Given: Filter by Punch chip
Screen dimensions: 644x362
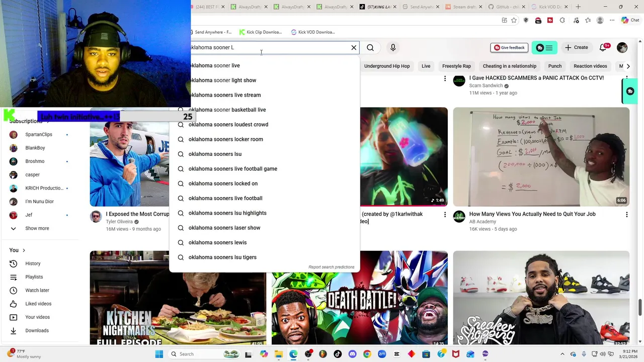Looking at the screenshot, I should point(555,66).
